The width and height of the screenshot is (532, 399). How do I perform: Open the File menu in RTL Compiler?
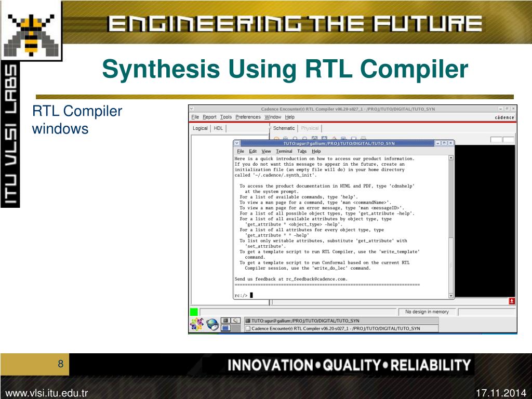(x=195, y=117)
